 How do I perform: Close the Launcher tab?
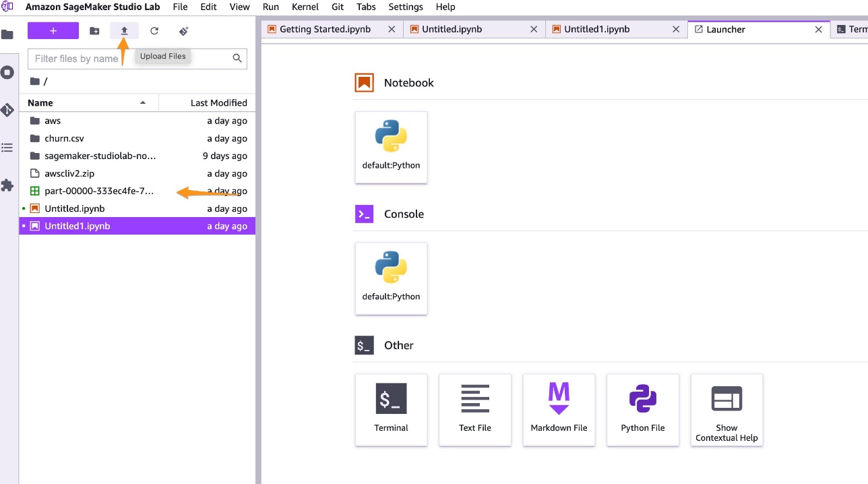point(819,30)
